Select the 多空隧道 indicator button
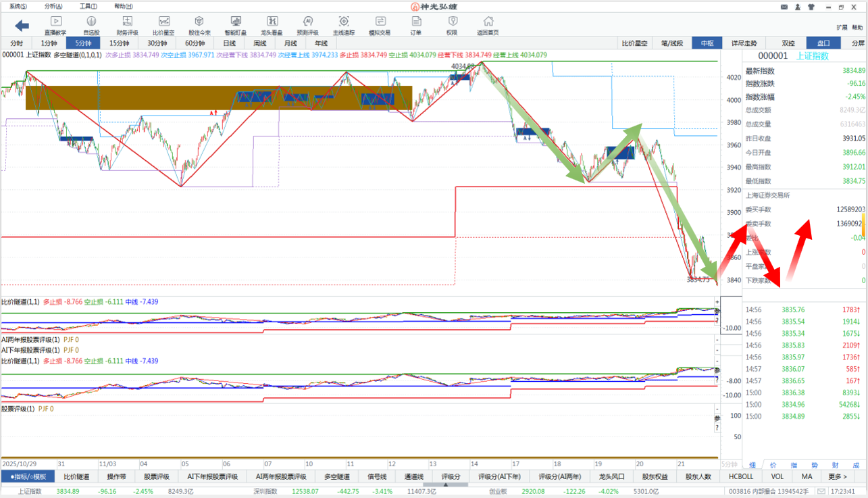868x498 pixels. point(336,476)
